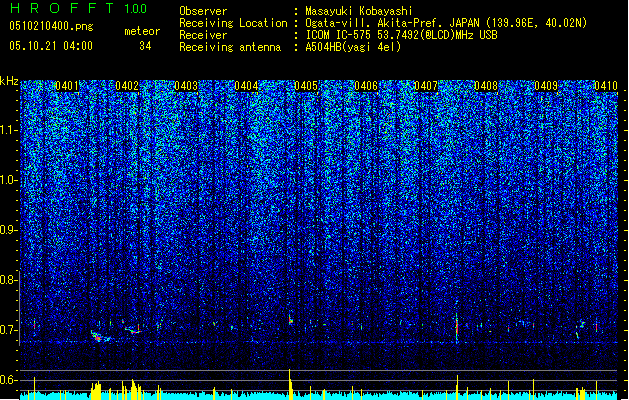The height and width of the screenshot is (400, 629).
Task: Click the 0.8 kHz axis label
Action: pyautogui.click(x=8, y=280)
